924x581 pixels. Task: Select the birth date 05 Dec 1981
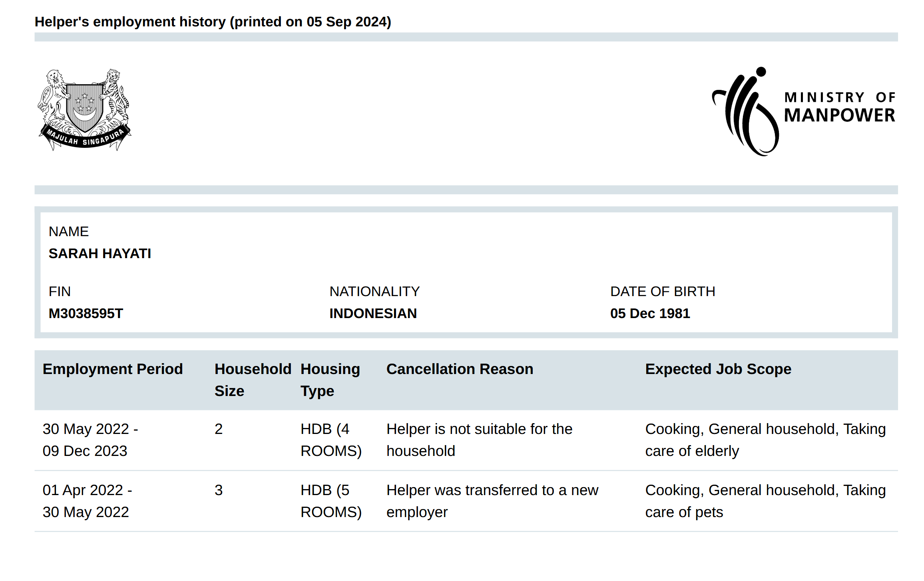click(x=650, y=314)
